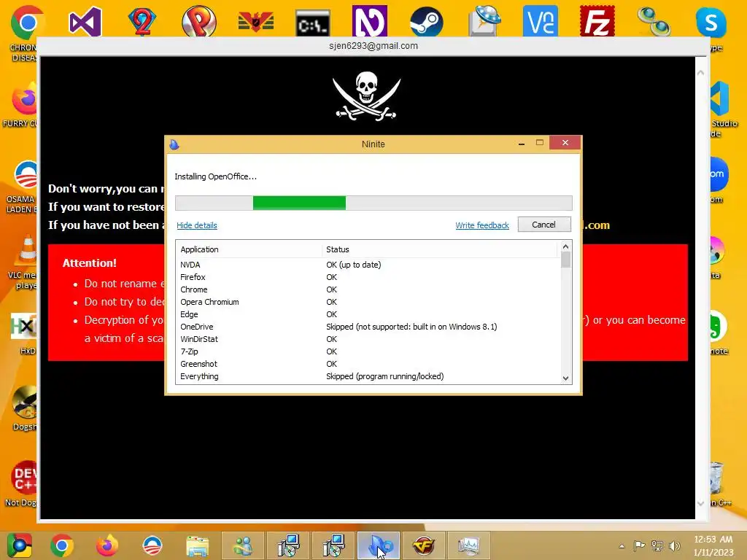Open the Peggle desktop icon
Viewport: 747px width, 560px height.
point(199,22)
